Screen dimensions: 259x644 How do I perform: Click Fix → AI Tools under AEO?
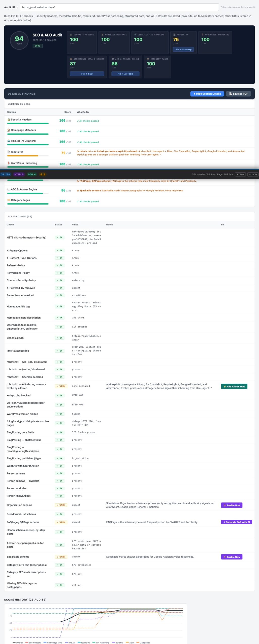point(125,74)
